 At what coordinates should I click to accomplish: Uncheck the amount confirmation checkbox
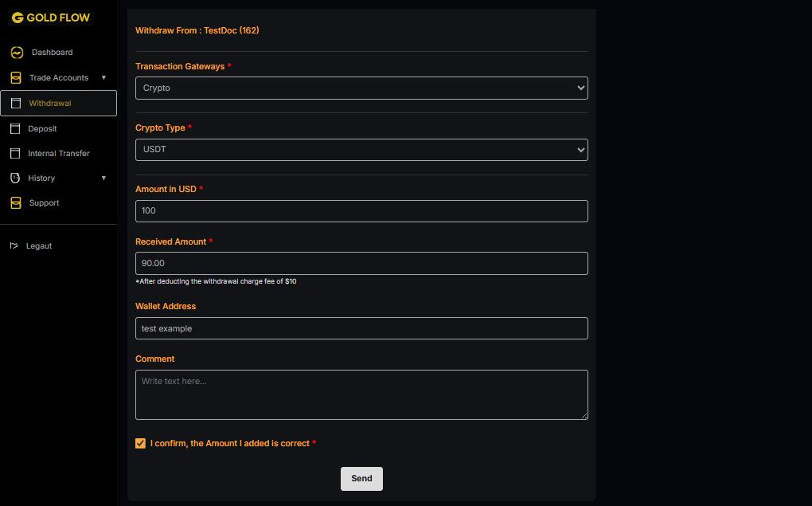point(141,444)
